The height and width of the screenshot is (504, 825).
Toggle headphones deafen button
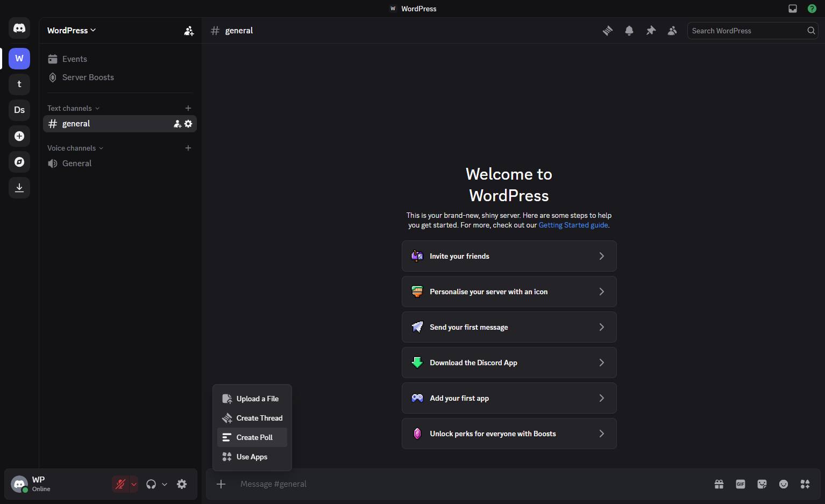(151, 484)
